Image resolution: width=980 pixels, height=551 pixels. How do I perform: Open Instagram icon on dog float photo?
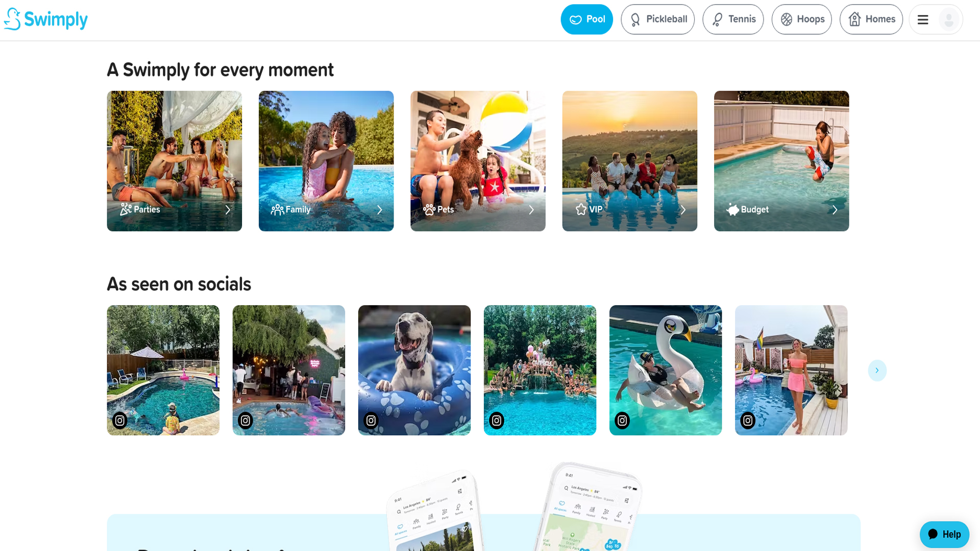pos(371,420)
